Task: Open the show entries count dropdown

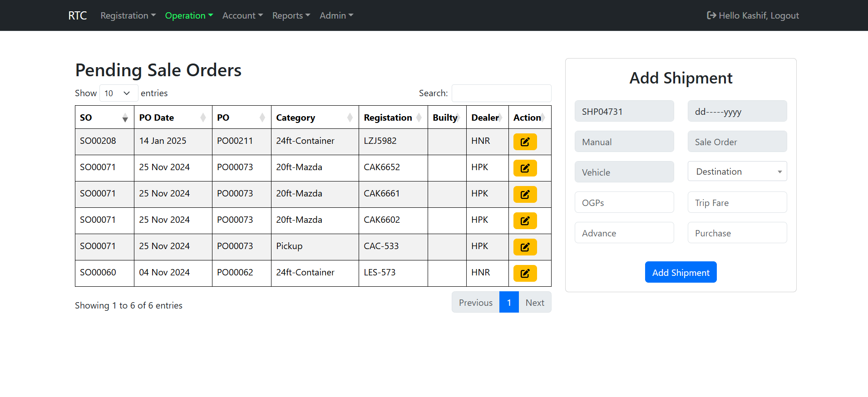Action: tap(118, 93)
